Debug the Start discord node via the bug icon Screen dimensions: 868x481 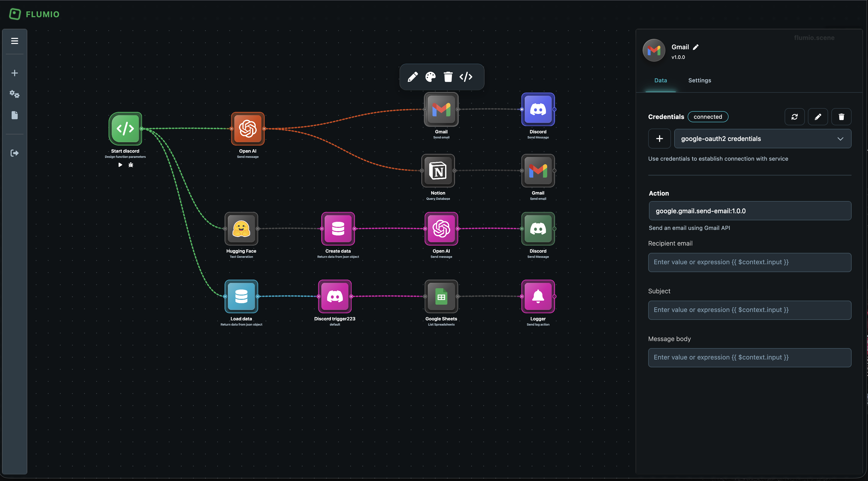(131, 165)
